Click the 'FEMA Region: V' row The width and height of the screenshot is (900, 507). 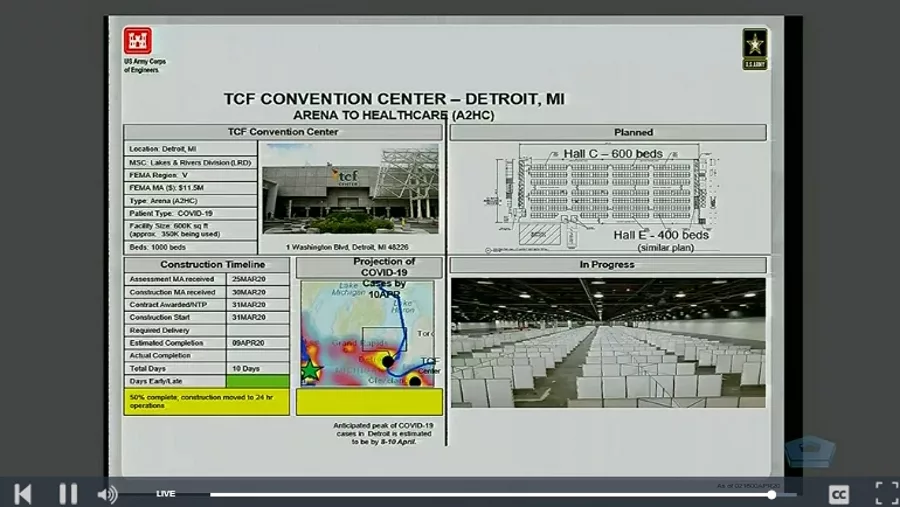(191, 175)
